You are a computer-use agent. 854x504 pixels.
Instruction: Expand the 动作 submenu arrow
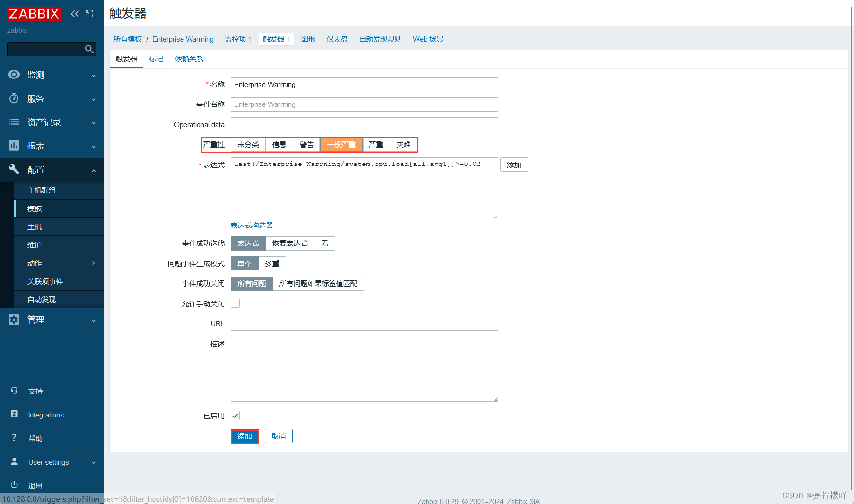coord(94,263)
